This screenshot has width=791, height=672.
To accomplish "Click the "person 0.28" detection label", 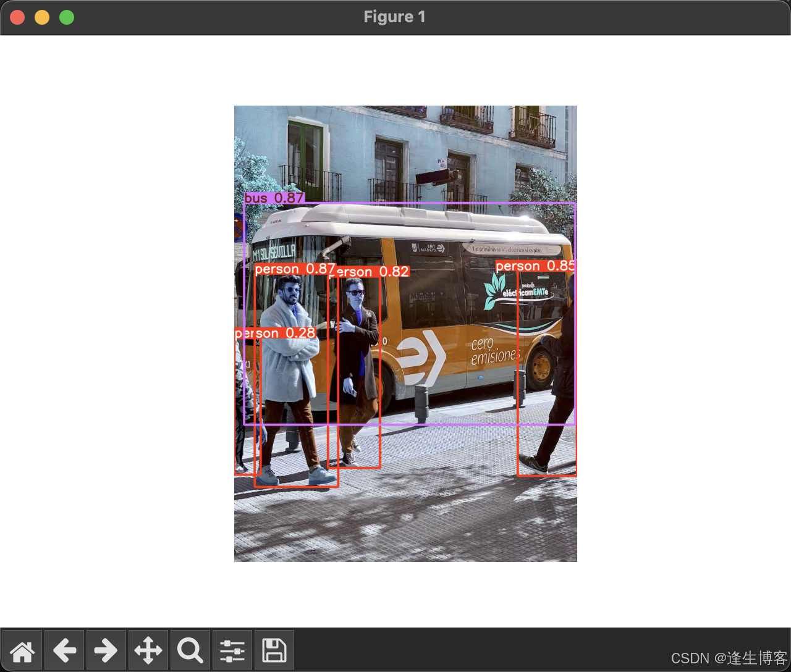I will 276,333.
